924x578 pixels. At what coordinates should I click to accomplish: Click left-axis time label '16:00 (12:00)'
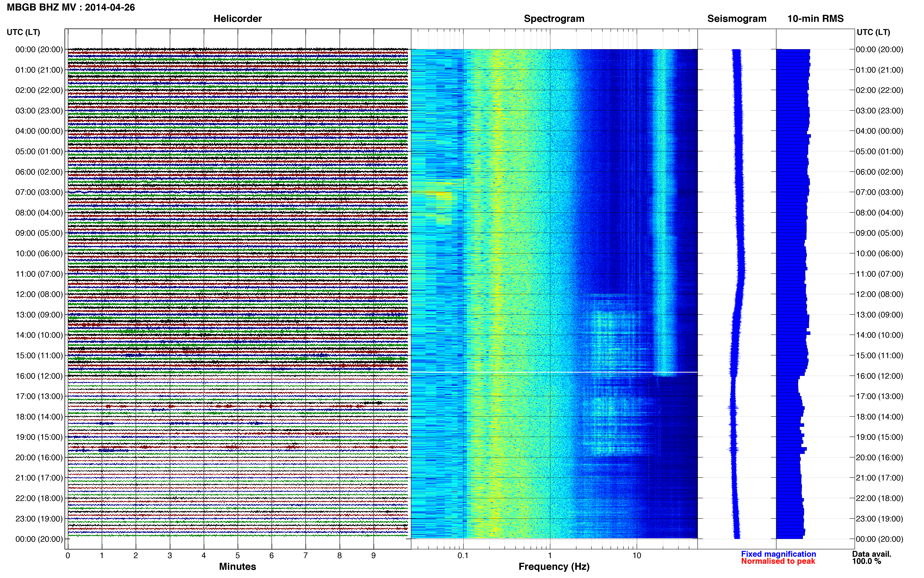click(x=39, y=376)
